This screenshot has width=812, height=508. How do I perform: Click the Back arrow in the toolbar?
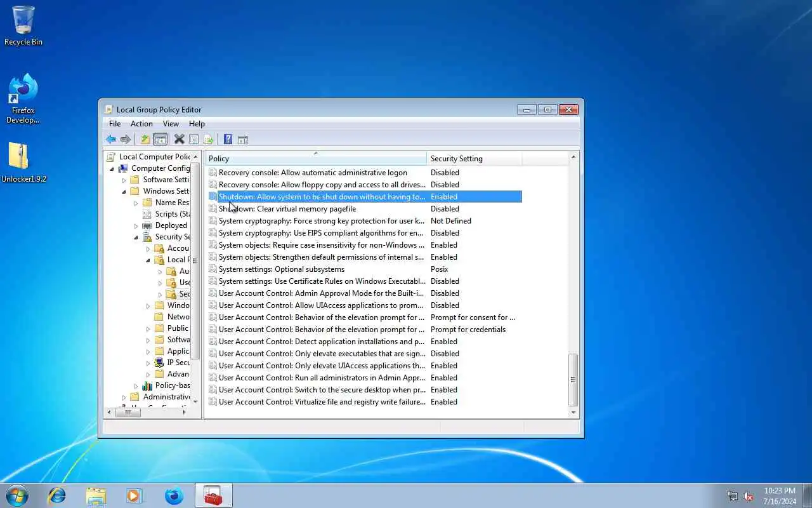click(x=111, y=139)
